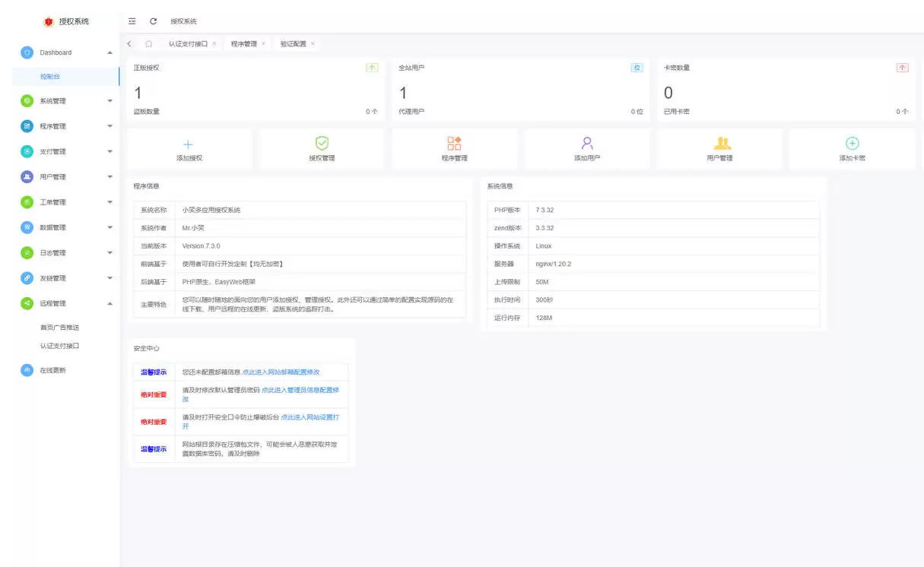Collapse the Dashboard sidebar section
The image size is (924, 567).
[108, 53]
